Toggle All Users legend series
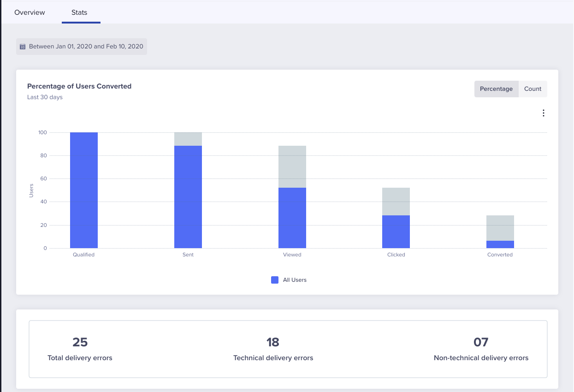Screen dimensions: 574x392 pos(275,280)
